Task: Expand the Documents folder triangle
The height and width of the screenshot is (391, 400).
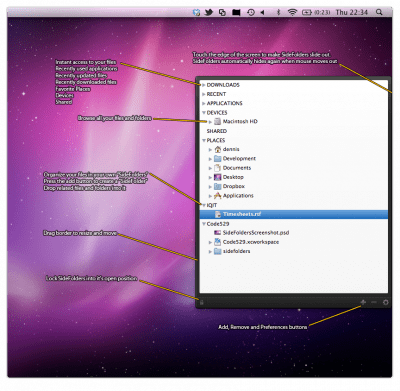Action: tap(210, 168)
